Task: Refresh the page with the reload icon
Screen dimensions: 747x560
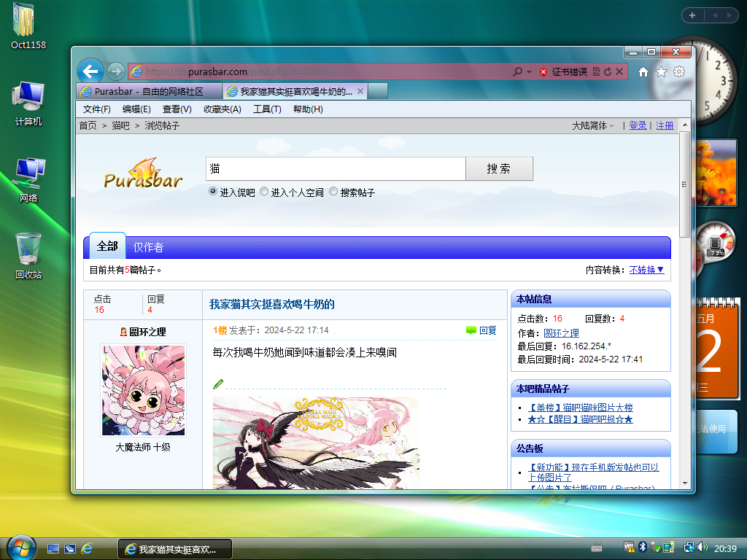Action: click(608, 71)
